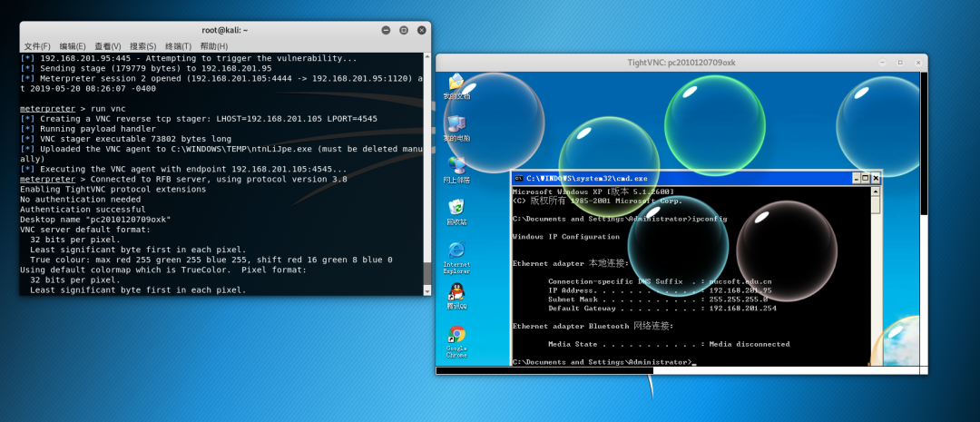The height and width of the screenshot is (422, 980).
Task: Launch Internet Explorer on remote desktop
Action: [456, 257]
